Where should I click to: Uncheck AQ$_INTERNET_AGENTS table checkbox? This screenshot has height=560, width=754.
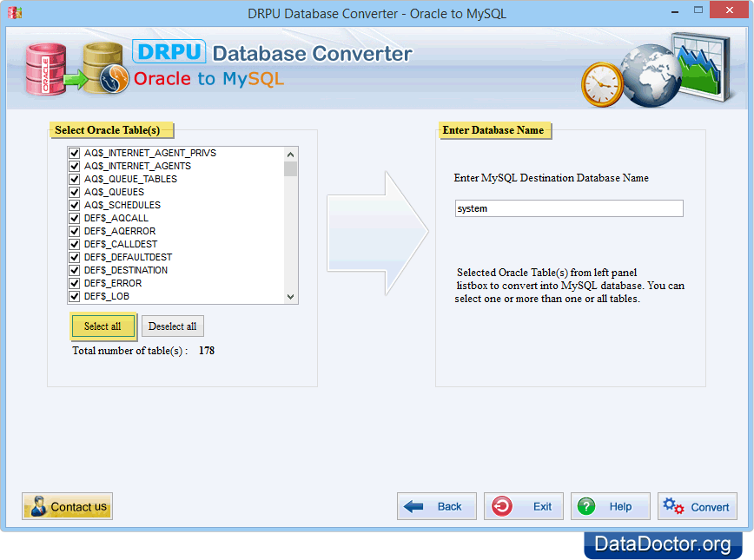click(x=74, y=166)
